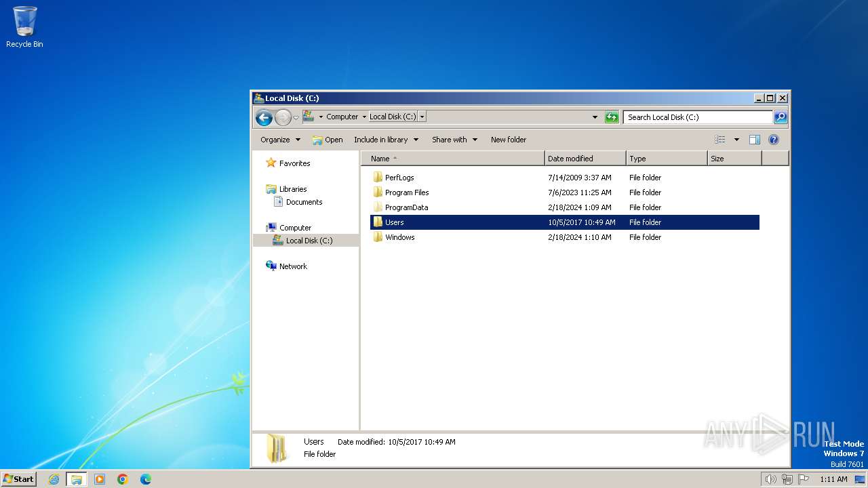
Task: Select the Users folder icon
Action: pyautogui.click(x=378, y=222)
